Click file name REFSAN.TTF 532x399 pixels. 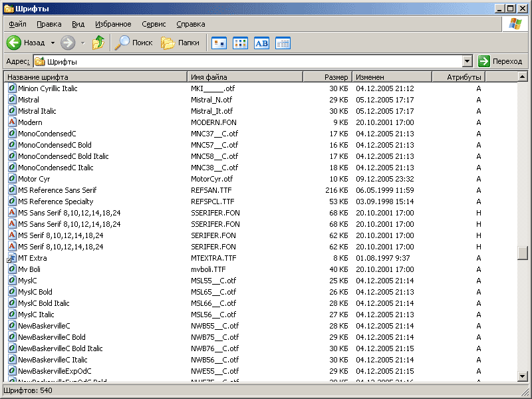pos(211,190)
